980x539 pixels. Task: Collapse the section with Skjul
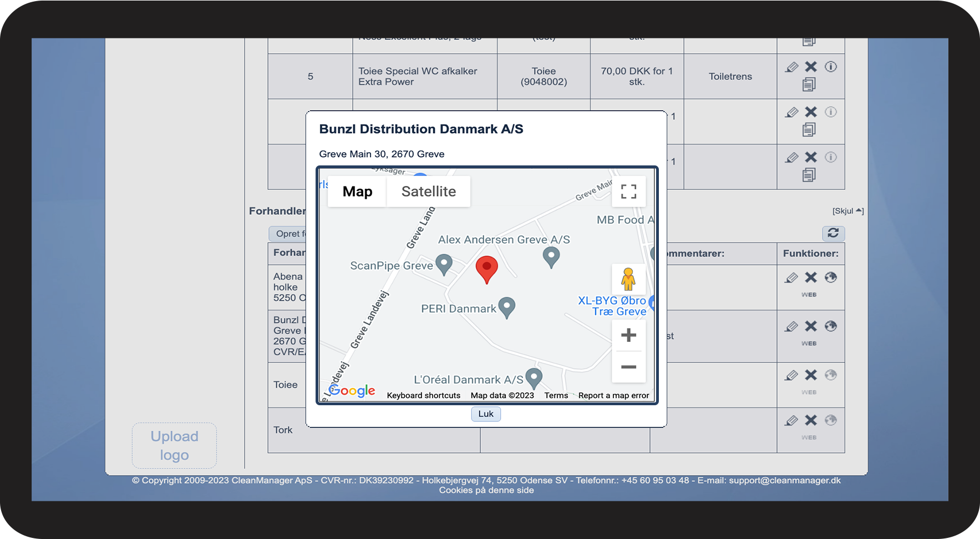pos(847,211)
